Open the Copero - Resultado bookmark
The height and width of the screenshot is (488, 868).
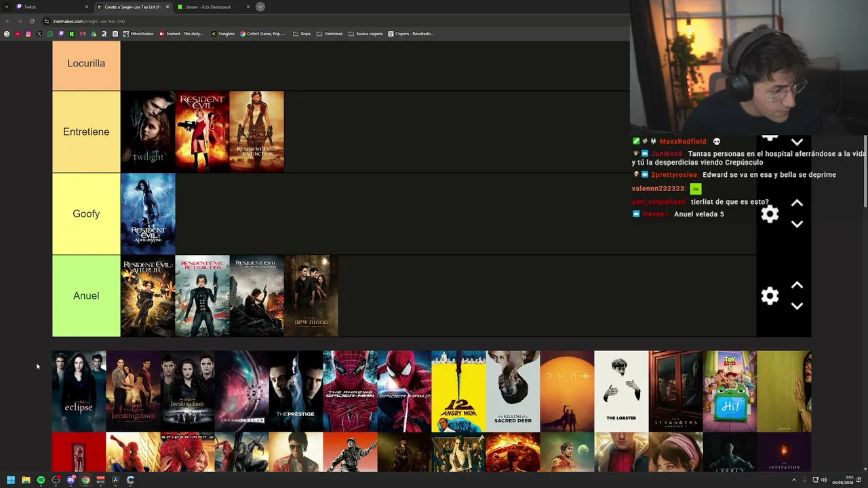pos(411,34)
